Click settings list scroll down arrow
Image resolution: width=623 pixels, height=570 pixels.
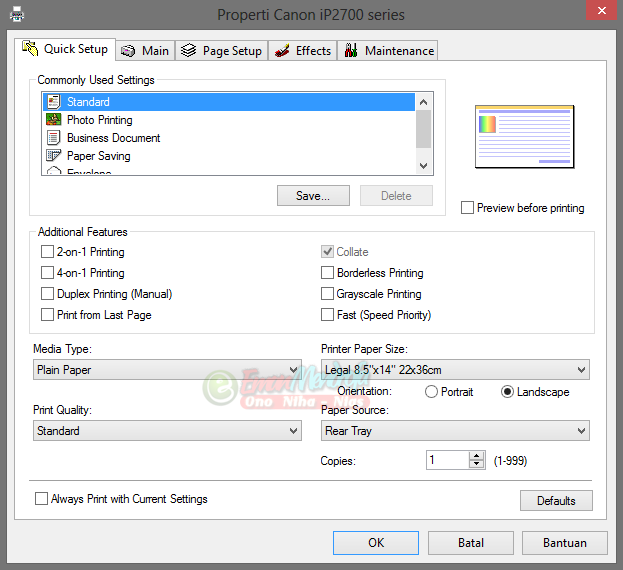tap(424, 166)
